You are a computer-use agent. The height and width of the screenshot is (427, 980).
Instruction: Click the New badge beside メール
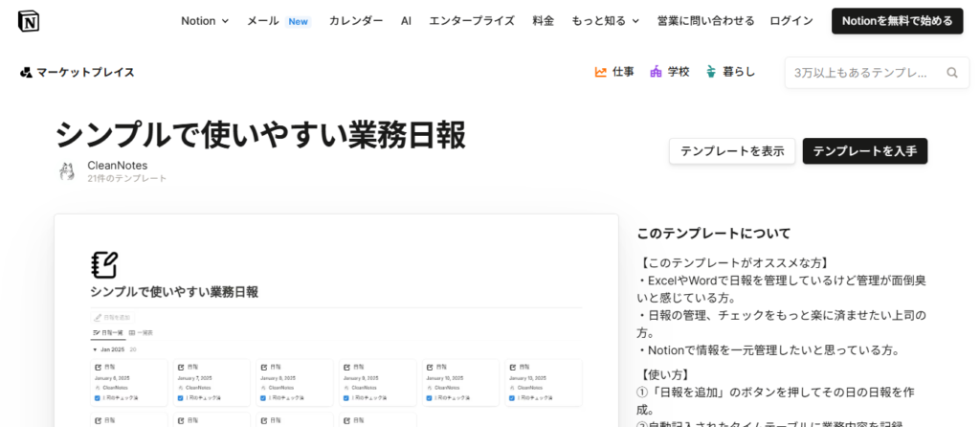299,21
